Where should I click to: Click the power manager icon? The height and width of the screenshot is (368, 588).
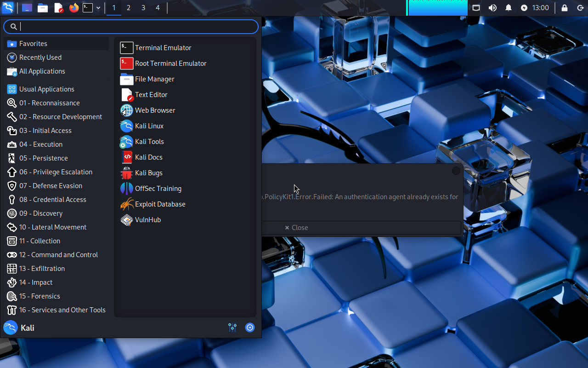tap(524, 8)
